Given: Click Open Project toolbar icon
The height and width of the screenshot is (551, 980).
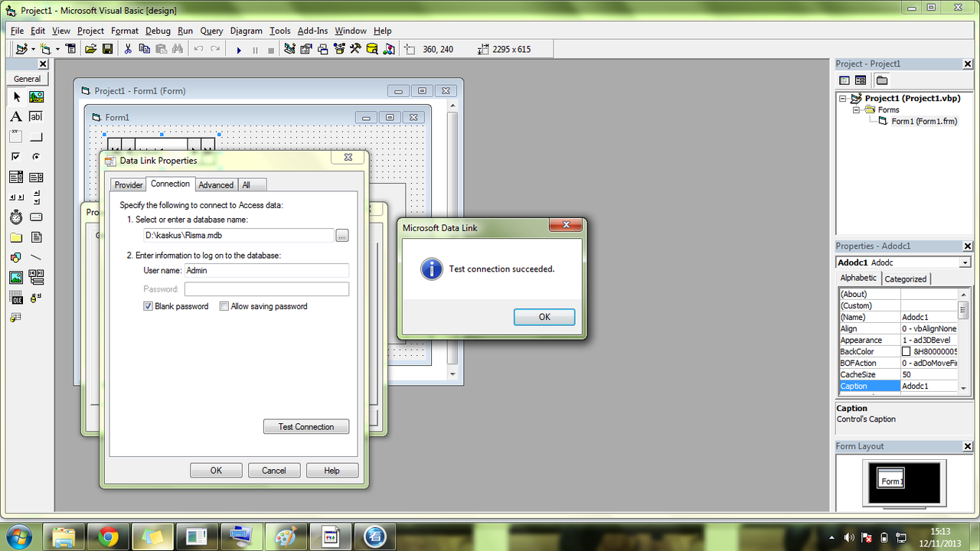Looking at the screenshot, I should point(91,49).
